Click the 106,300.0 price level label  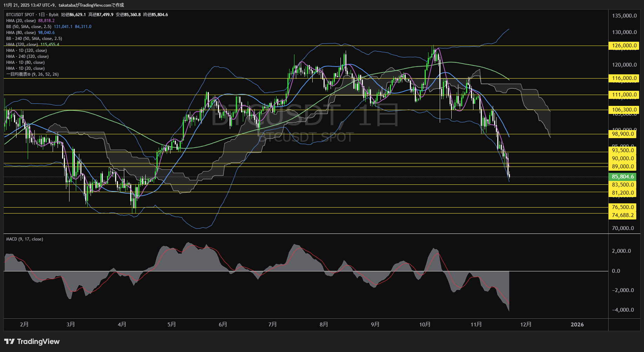point(623,110)
